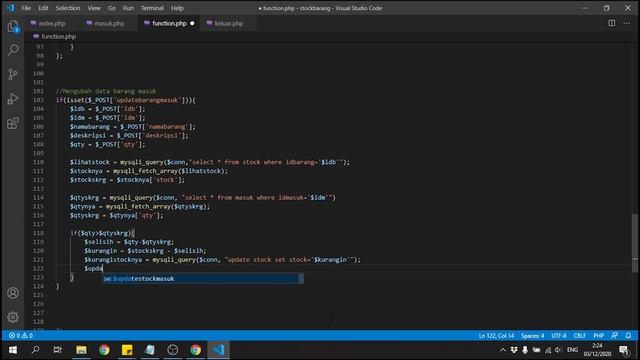Click the Visual Studio Code taskbar icon
This screenshot has width=640, height=360.
coord(218,350)
